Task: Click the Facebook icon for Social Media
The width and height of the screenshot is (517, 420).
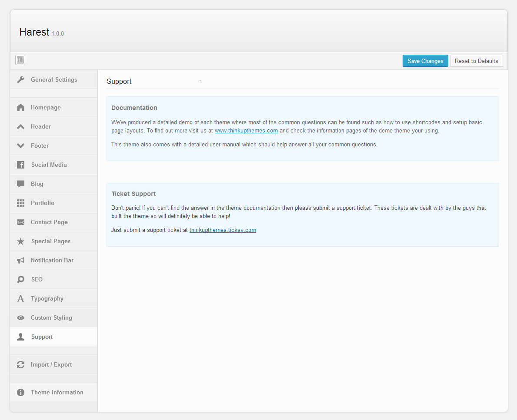Action: [x=20, y=165]
